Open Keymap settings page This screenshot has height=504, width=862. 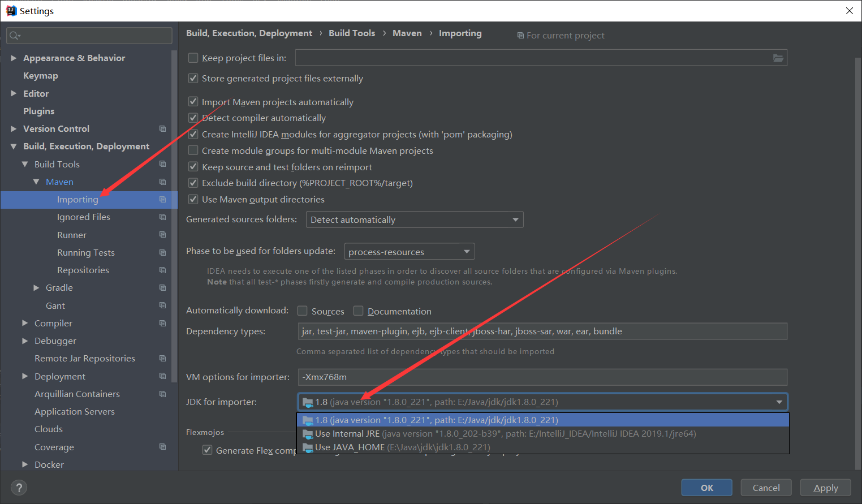click(x=41, y=76)
